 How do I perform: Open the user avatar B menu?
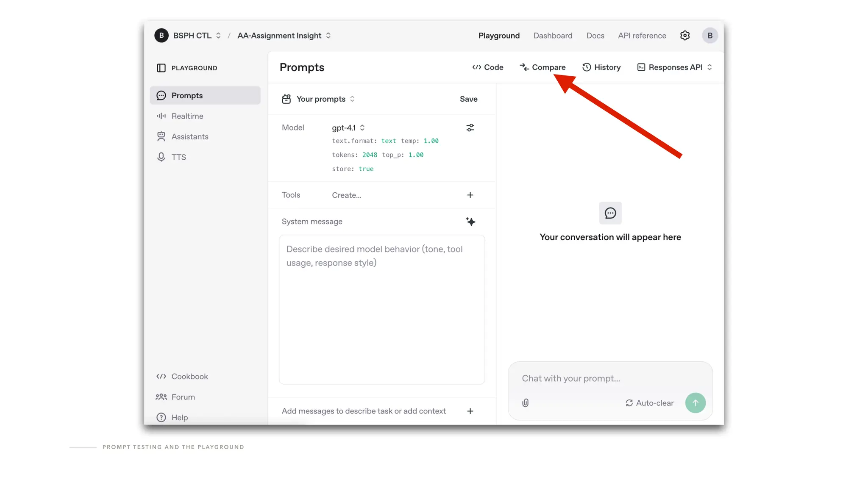click(710, 36)
